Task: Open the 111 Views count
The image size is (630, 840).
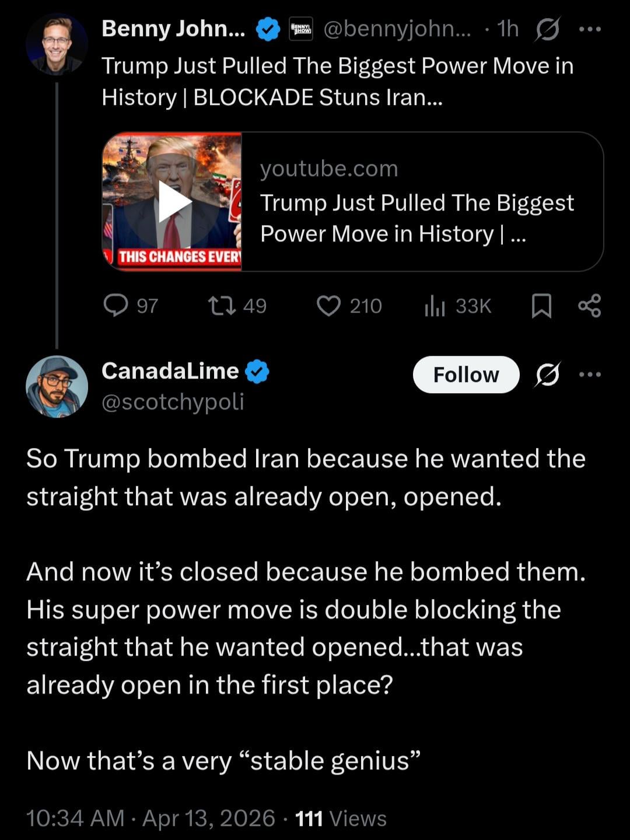Action: coord(341,818)
